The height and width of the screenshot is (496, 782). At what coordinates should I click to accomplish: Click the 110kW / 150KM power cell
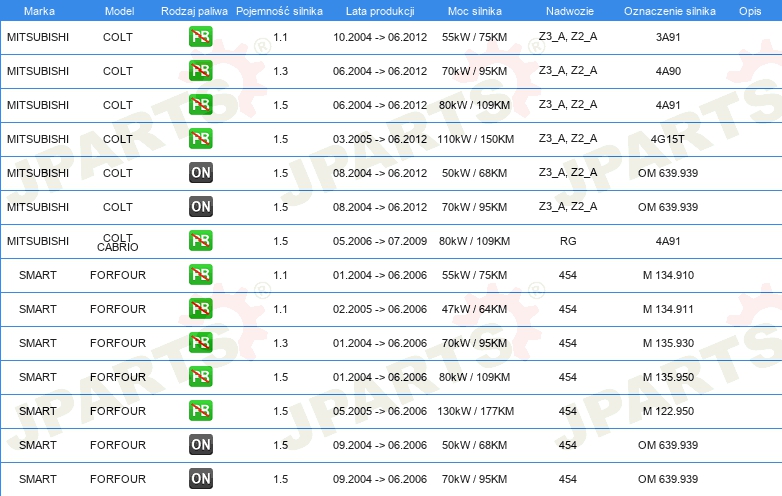click(475, 139)
